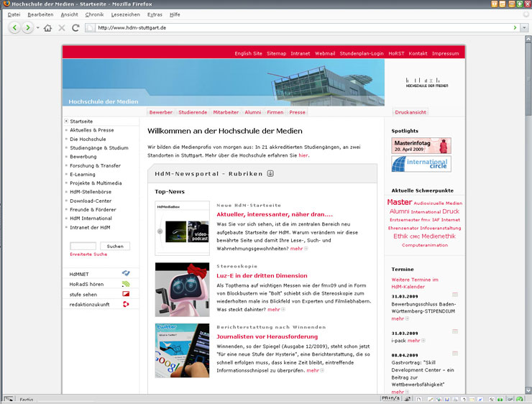Expand mehr icon after Was steckt dahinter
The width and height of the screenshot is (532, 404).
(x=283, y=309)
